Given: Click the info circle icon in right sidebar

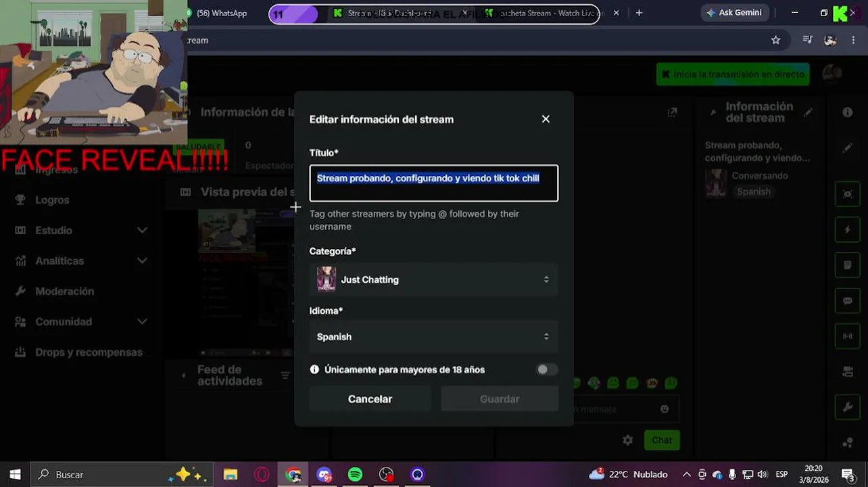Looking at the screenshot, I should coord(848,112).
